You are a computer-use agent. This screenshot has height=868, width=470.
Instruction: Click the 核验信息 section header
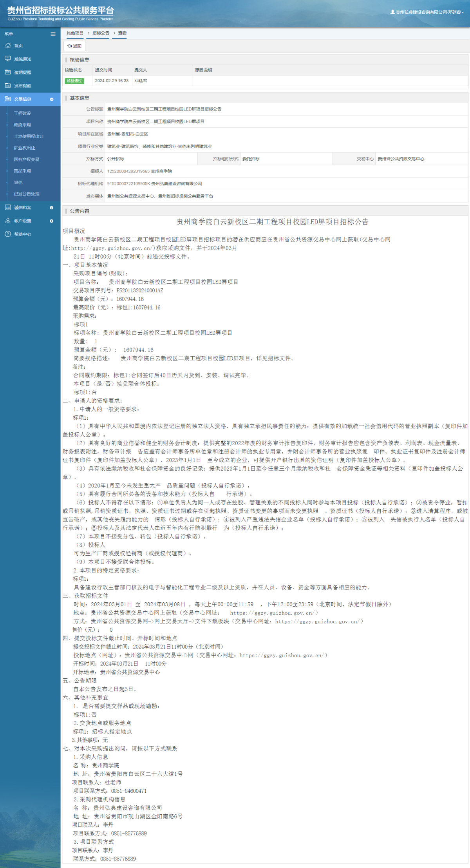click(80, 60)
